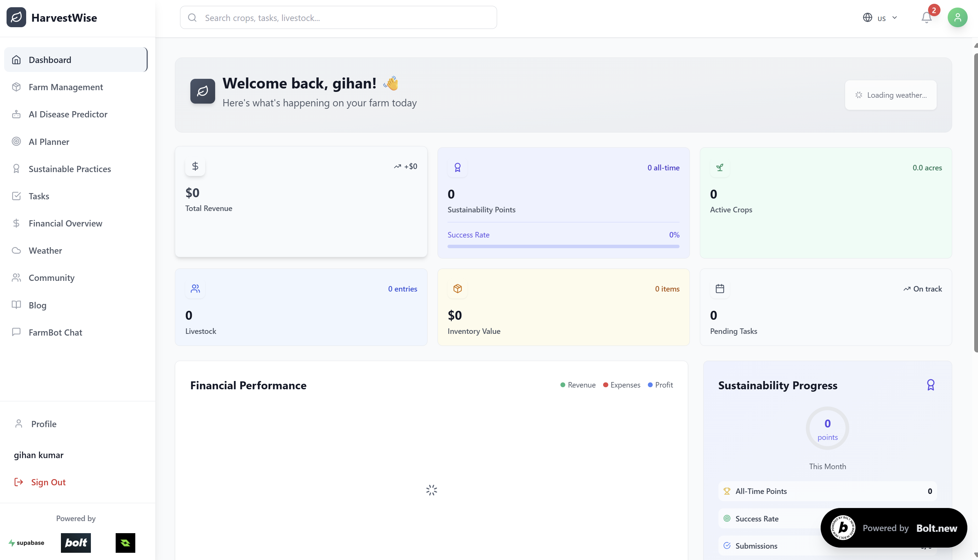978x560 pixels.
Task: Toggle the Profit legend item
Action: pyautogui.click(x=660, y=385)
